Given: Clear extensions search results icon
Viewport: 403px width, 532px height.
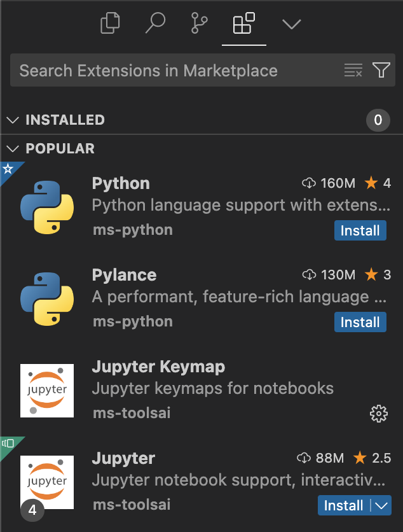Looking at the screenshot, I should [x=353, y=70].
